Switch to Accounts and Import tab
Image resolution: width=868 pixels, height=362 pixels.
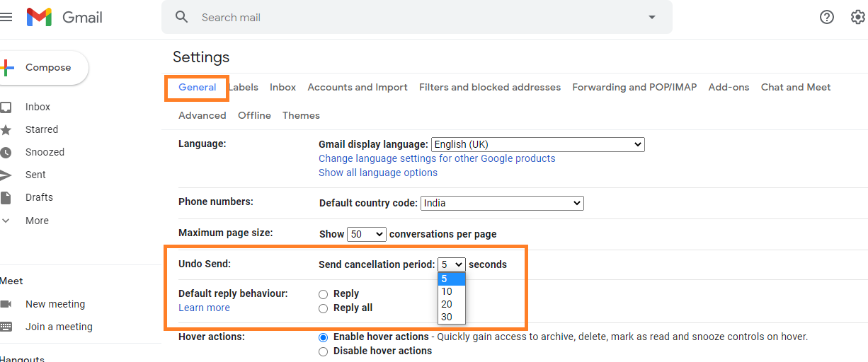point(358,88)
